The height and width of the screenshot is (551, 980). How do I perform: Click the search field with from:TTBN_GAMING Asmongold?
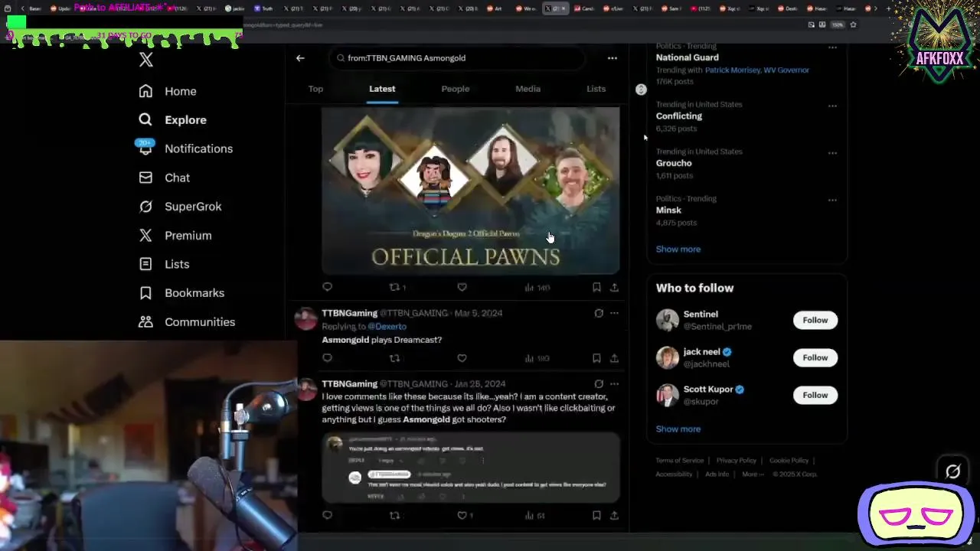tap(457, 58)
